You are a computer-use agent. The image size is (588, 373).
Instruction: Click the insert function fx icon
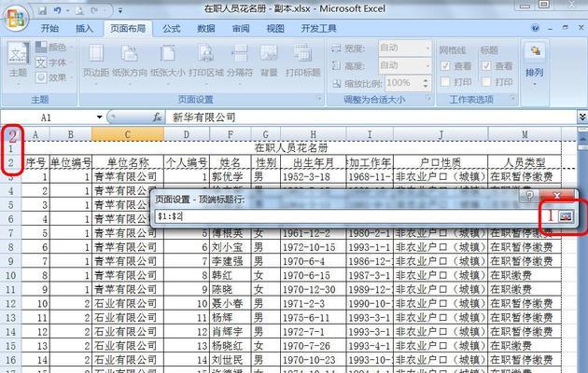click(x=157, y=117)
